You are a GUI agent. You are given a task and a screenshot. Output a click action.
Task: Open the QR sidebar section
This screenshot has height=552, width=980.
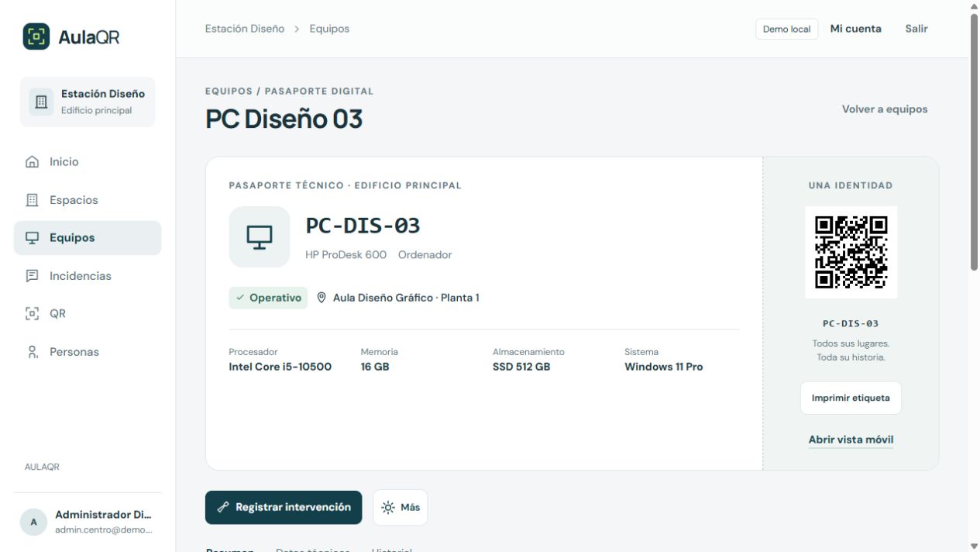click(x=88, y=314)
